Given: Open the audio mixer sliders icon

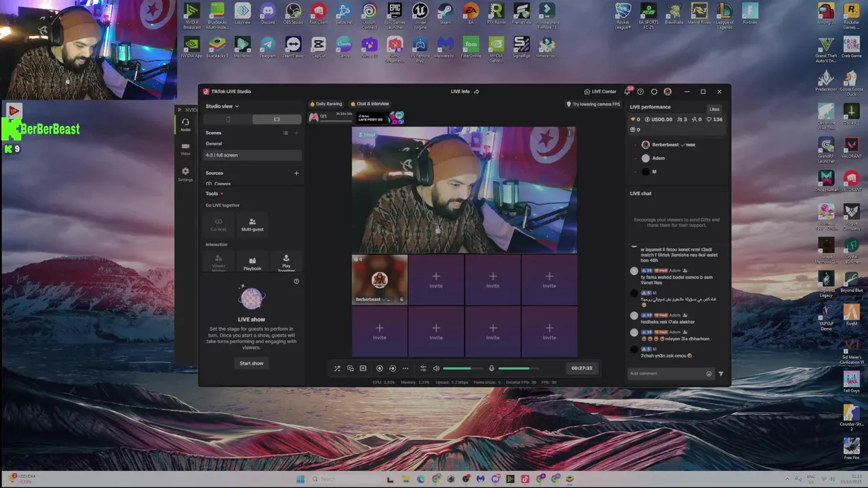Looking at the screenshot, I should 423,368.
